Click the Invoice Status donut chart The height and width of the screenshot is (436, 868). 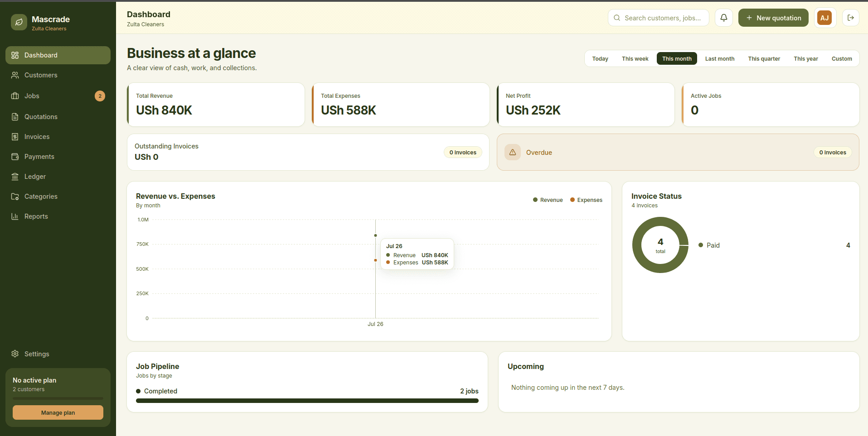660,245
